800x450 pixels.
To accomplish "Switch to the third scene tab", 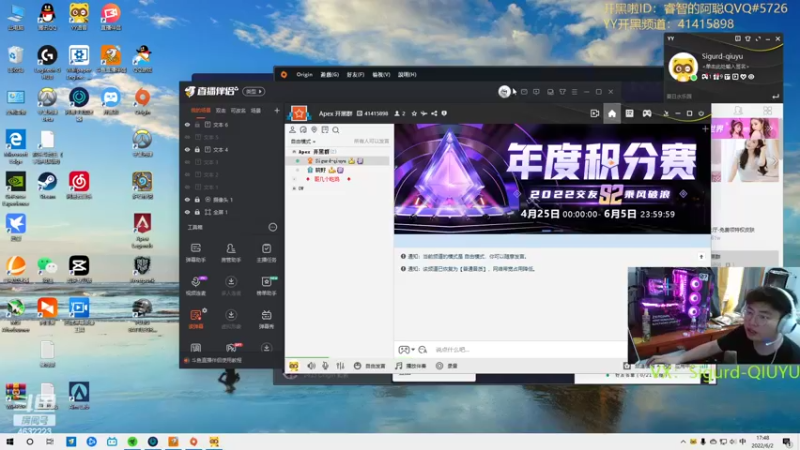I will coord(238,110).
